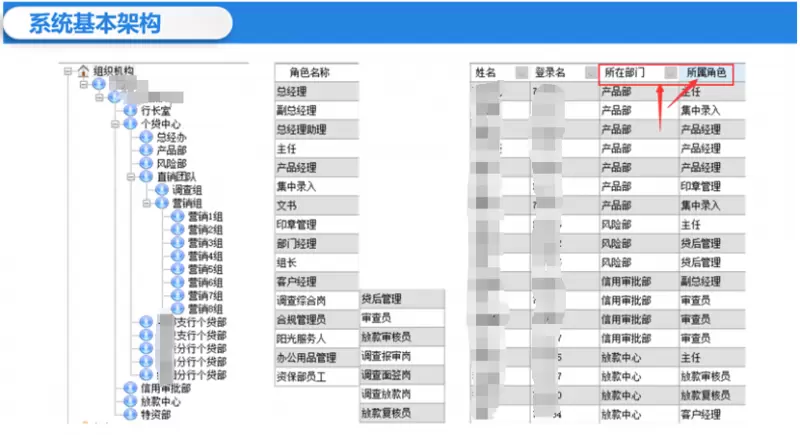This screenshot has width=800, height=435.
Task: Click the 登录名 column header
Action: coord(550,73)
